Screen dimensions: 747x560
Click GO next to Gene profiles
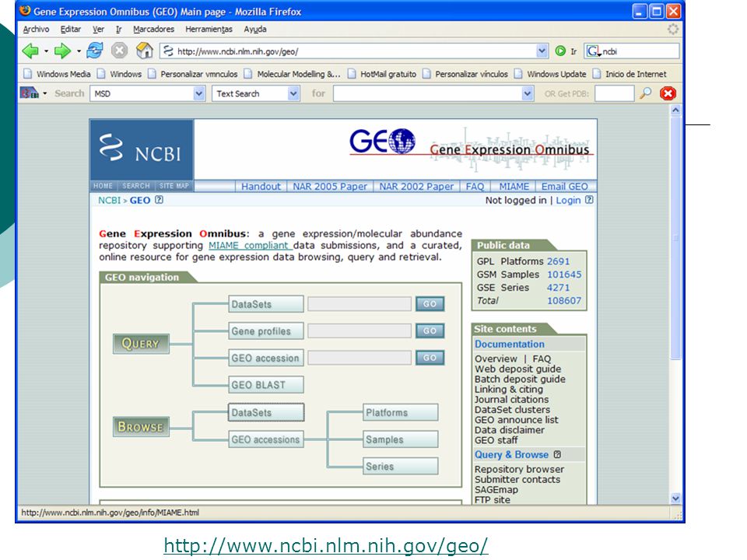click(x=430, y=331)
